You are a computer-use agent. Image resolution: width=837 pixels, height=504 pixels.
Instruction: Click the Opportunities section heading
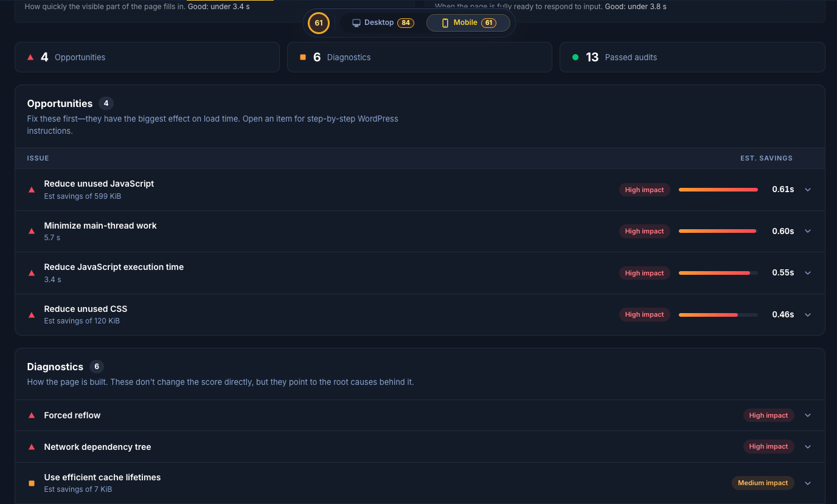point(60,103)
